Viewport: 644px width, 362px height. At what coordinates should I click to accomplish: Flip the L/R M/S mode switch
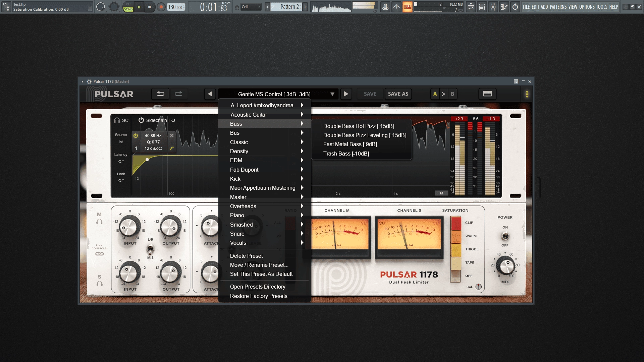(150, 249)
